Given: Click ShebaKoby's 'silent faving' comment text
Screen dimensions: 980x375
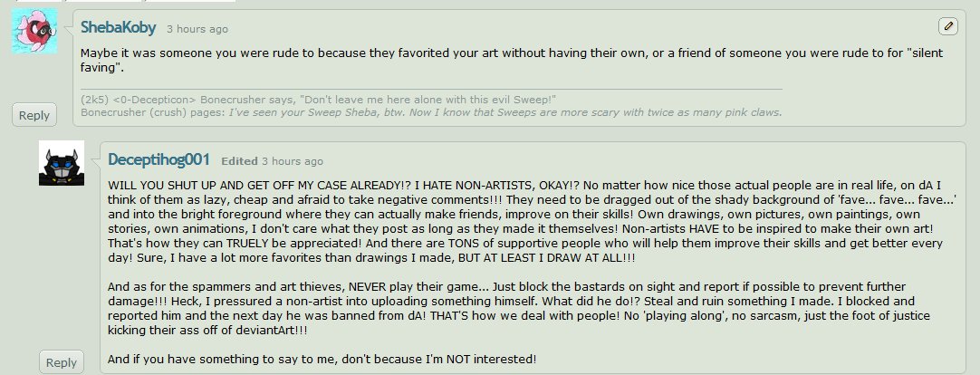Looking at the screenshot, I should tap(511, 61).
